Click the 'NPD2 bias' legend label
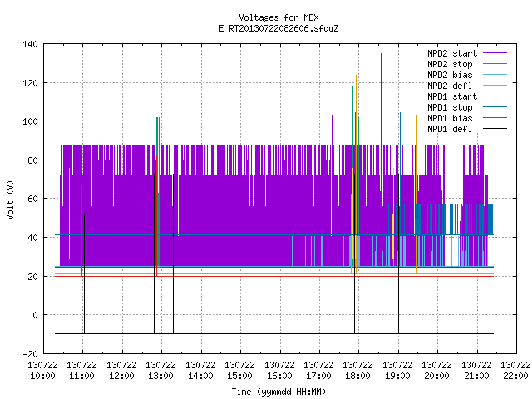Image resolution: width=532 pixels, height=399 pixels. pyautogui.click(x=450, y=75)
